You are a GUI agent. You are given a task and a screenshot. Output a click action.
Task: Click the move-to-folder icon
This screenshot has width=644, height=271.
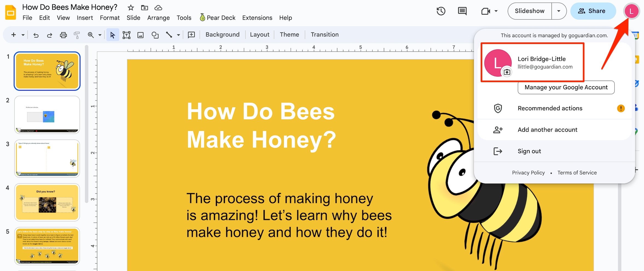(144, 8)
